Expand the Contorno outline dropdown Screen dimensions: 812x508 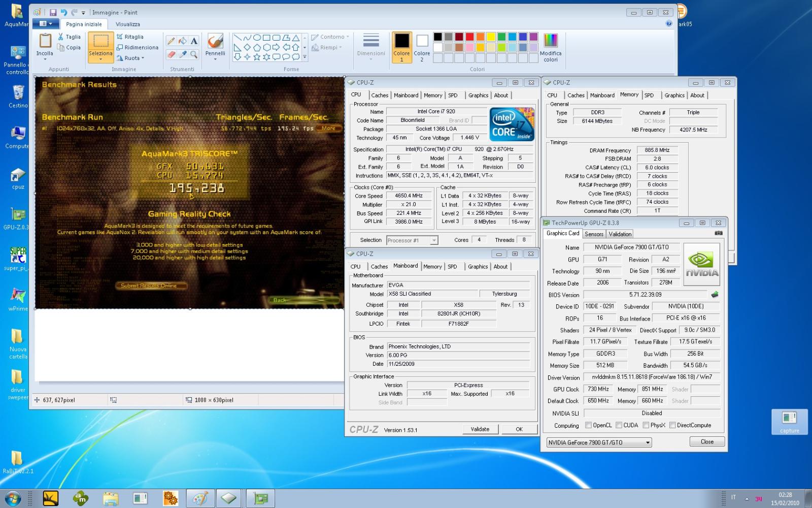(348, 37)
